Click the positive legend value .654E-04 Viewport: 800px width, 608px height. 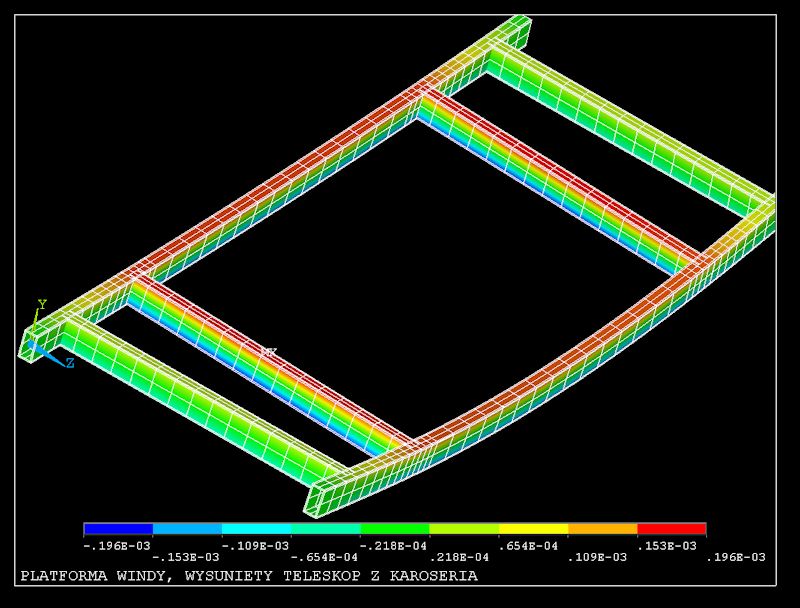click(529, 546)
